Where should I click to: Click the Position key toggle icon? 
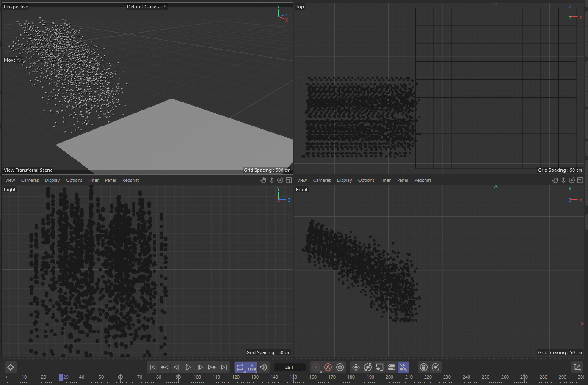point(356,367)
